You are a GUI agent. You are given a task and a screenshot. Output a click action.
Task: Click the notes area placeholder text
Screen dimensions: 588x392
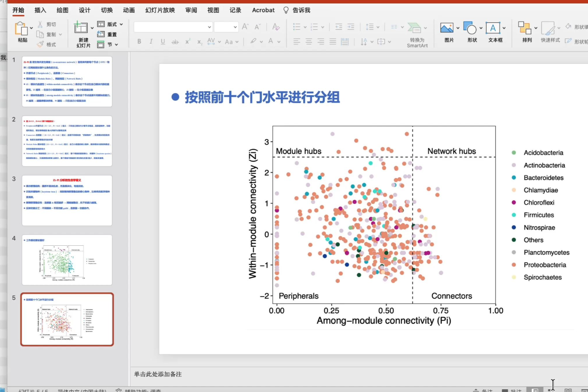tap(158, 374)
